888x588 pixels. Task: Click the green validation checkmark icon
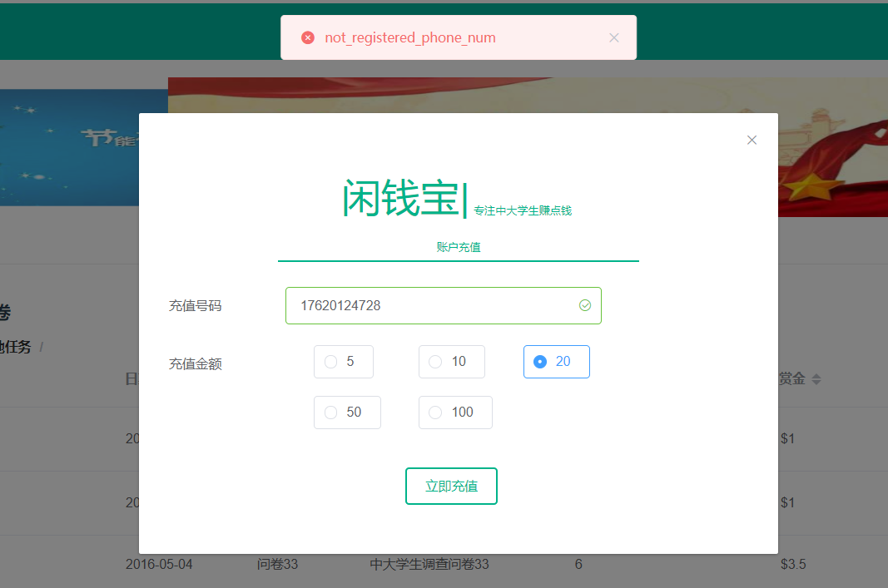point(585,305)
